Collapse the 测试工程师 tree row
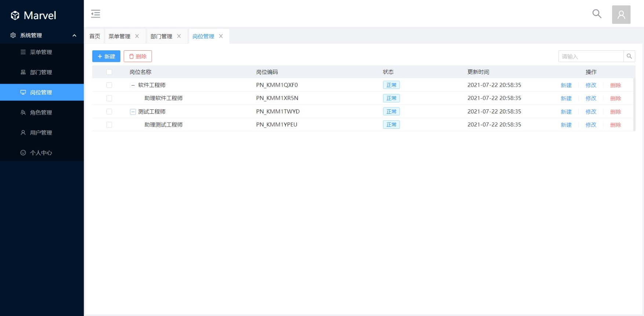The width and height of the screenshot is (644, 316). tap(133, 112)
